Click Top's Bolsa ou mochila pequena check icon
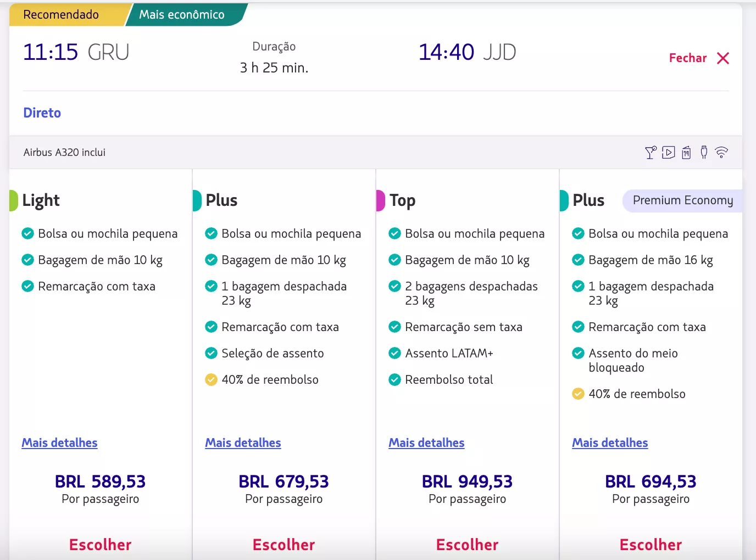 (x=394, y=233)
